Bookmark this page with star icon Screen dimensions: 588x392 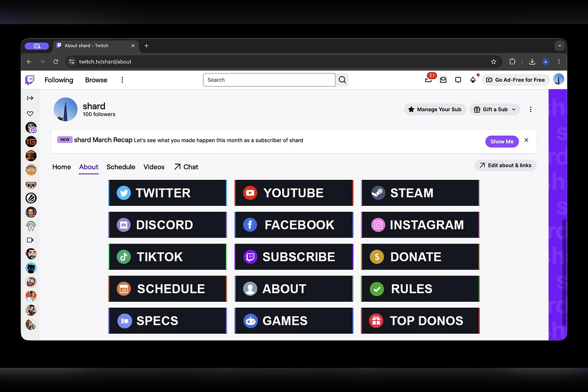[493, 62]
